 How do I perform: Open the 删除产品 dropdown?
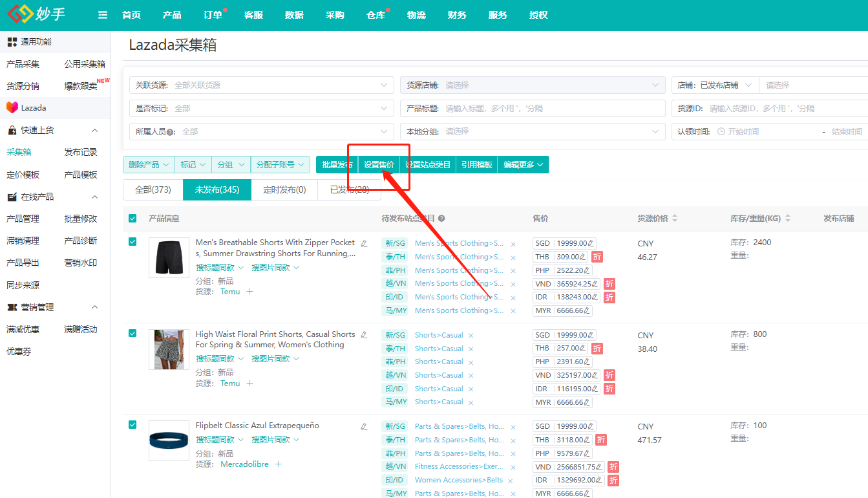(149, 165)
